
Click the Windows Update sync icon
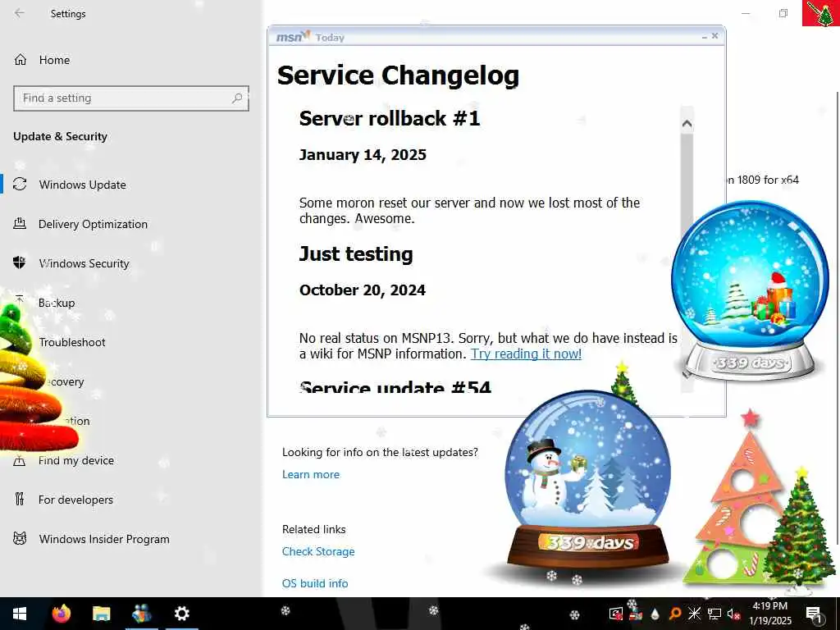point(20,185)
